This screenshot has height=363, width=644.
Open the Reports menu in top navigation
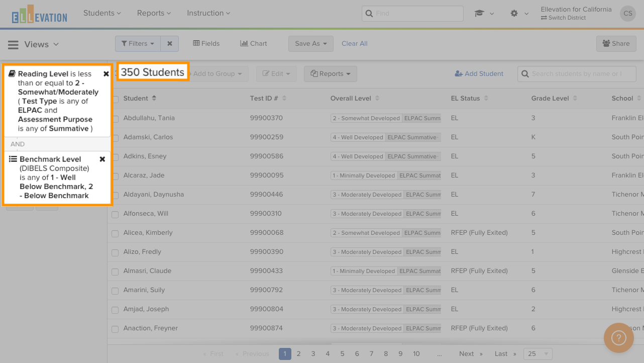pos(154,13)
